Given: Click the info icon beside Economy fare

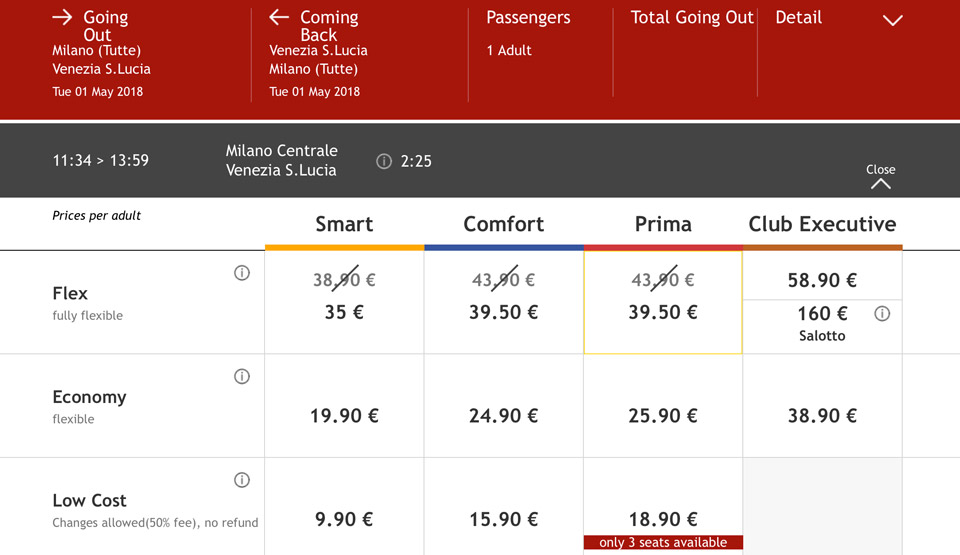Looking at the screenshot, I should 242,377.
